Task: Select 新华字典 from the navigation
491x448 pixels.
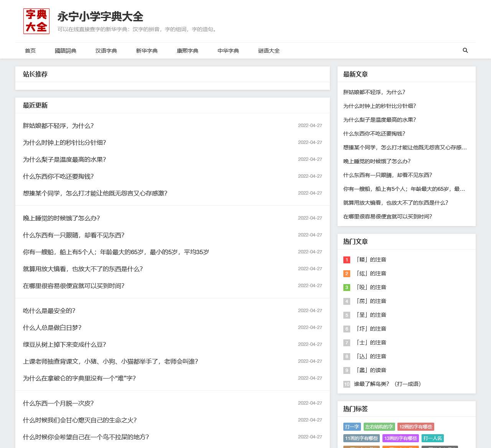Action: (x=147, y=51)
